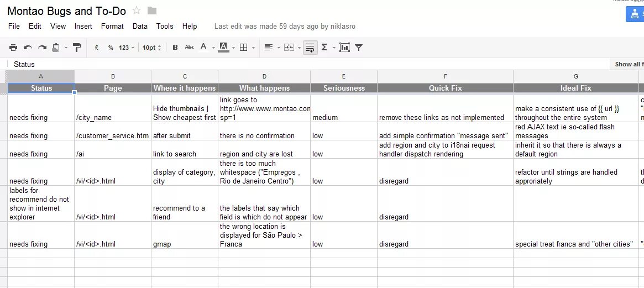Format as percent with the % button
The width and height of the screenshot is (644, 288).
111,48
